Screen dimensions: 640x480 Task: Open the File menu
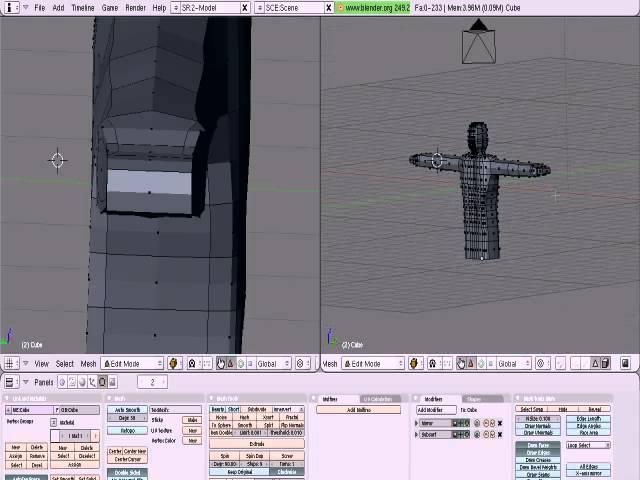pos(40,8)
